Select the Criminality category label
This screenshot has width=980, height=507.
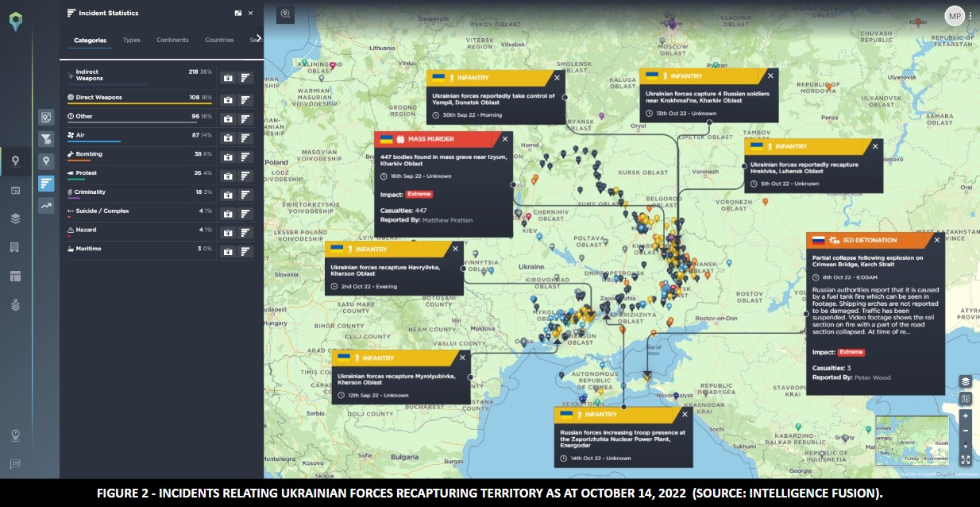tap(91, 192)
